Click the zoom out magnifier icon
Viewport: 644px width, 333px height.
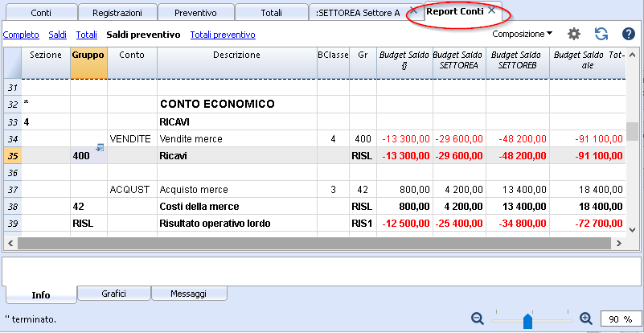pos(478,319)
